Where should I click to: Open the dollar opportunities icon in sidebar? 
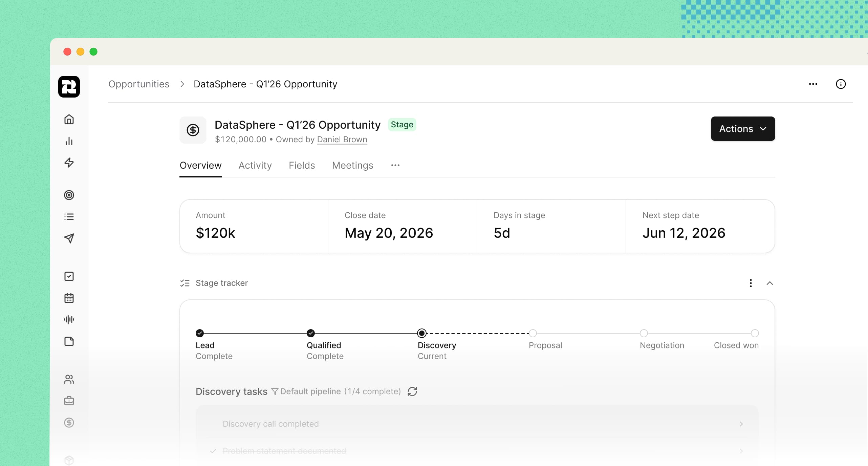click(69, 423)
